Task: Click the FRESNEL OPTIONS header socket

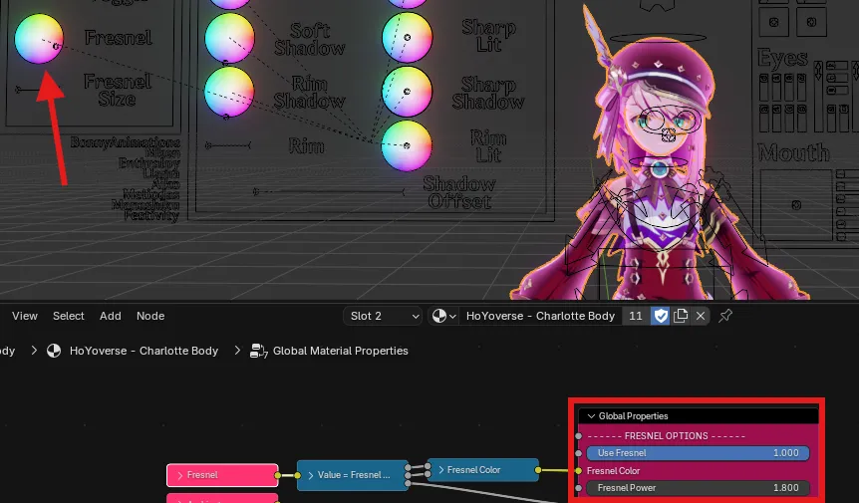Action: pos(579,436)
